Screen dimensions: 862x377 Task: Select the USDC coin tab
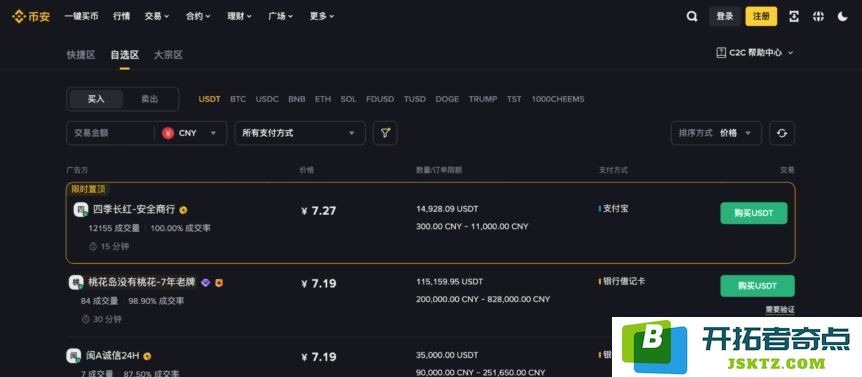pyautogui.click(x=267, y=99)
